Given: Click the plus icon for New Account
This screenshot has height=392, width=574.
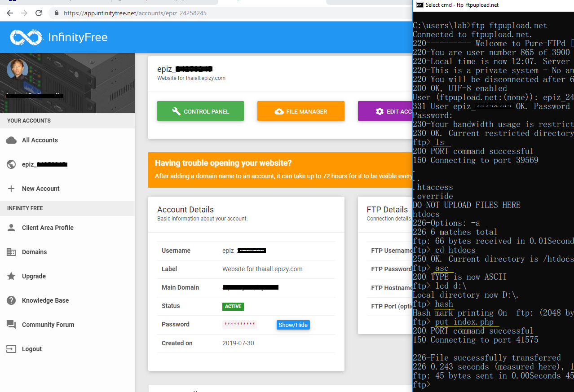Looking at the screenshot, I should (x=11, y=189).
